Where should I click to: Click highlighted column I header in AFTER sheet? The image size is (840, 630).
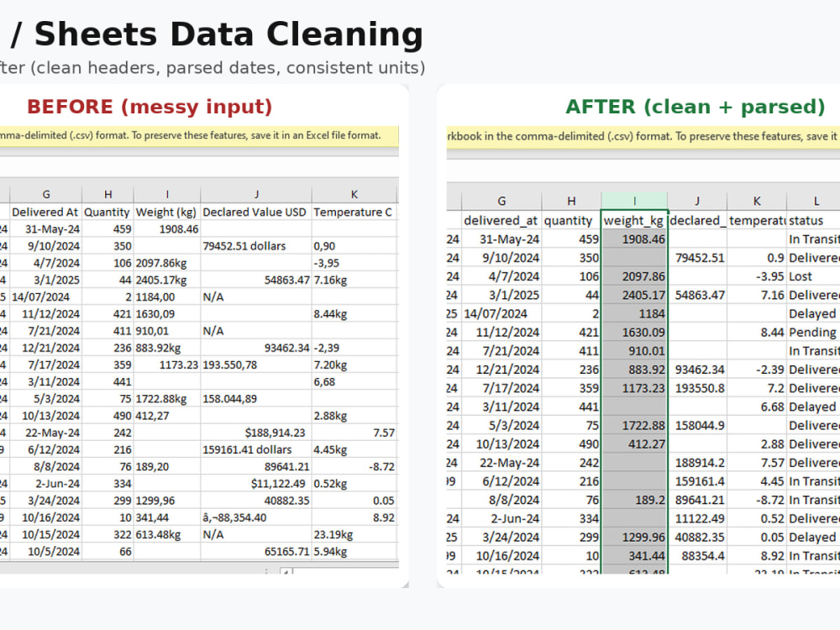click(x=634, y=201)
